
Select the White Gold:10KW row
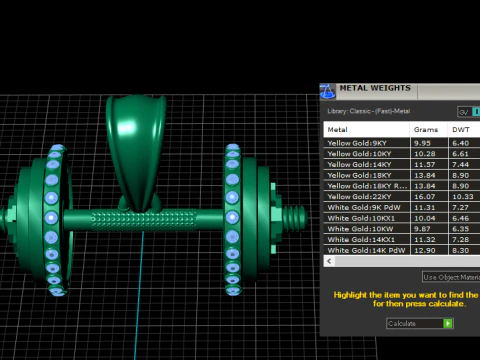point(402,229)
